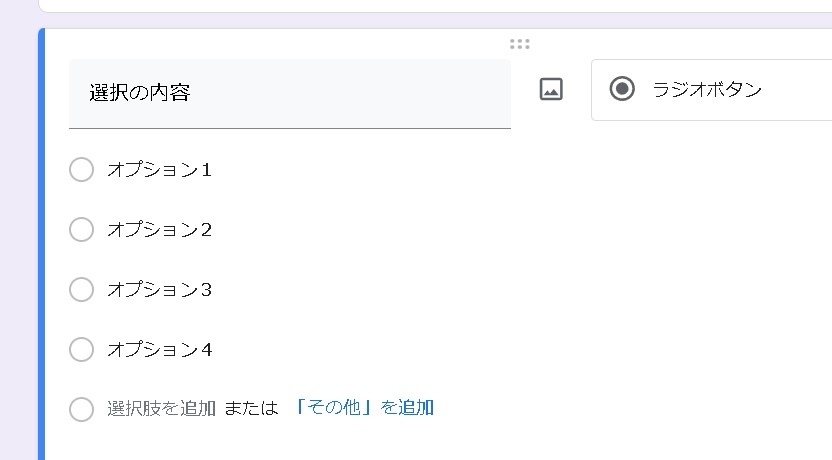Select the オプション4 radio circle
The height and width of the screenshot is (460, 832).
81,350
